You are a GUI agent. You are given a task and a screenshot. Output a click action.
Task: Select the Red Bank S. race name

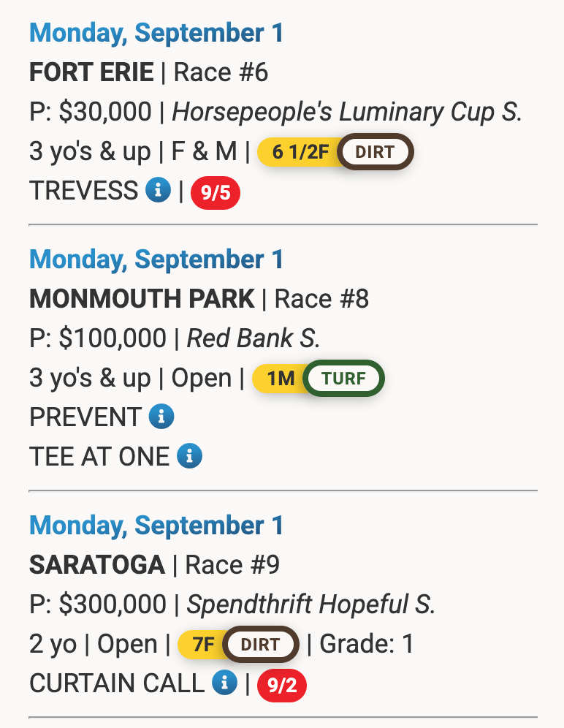coord(254,338)
